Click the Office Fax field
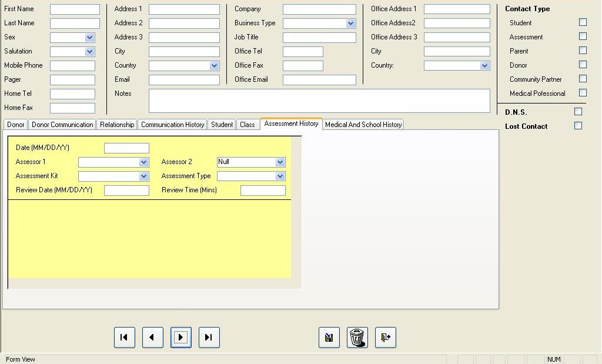Screen dimensions: 602x364 [303, 66]
